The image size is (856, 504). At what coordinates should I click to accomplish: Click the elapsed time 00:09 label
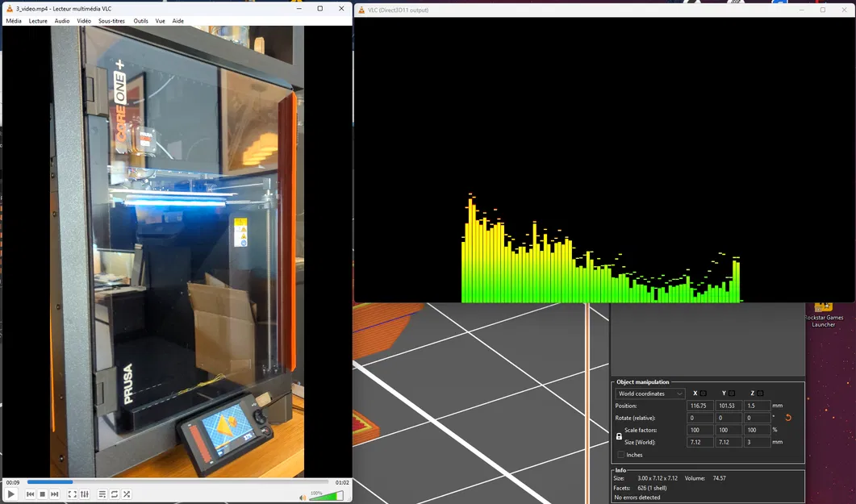pos(13,482)
